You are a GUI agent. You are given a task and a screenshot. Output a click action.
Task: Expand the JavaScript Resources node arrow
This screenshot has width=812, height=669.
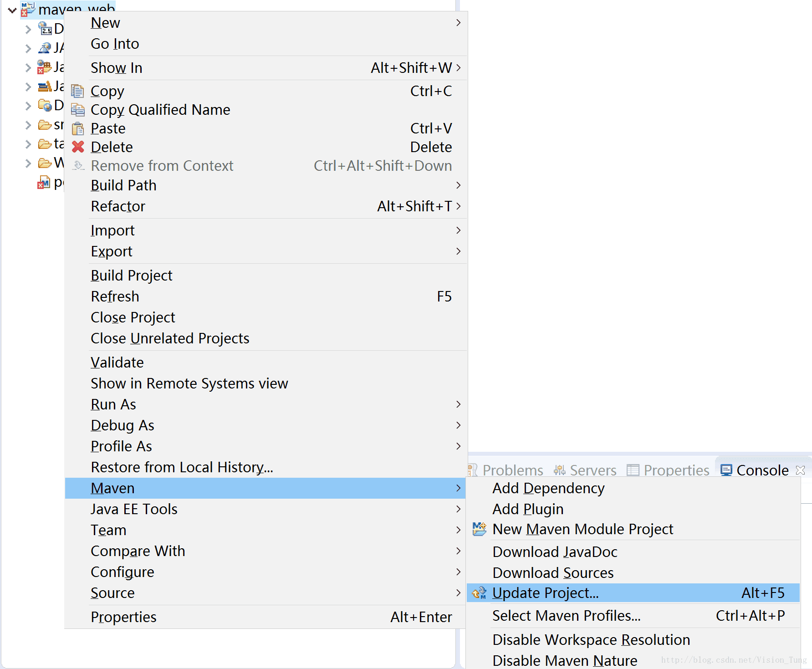tap(28, 87)
